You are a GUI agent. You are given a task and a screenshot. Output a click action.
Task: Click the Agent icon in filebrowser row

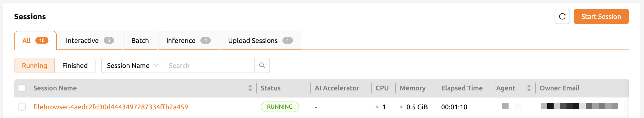pyautogui.click(x=505, y=106)
